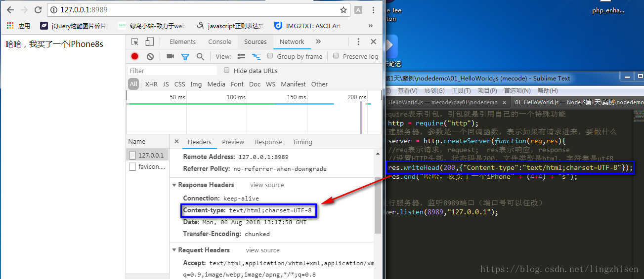Filter requests by Img

click(x=196, y=84)
